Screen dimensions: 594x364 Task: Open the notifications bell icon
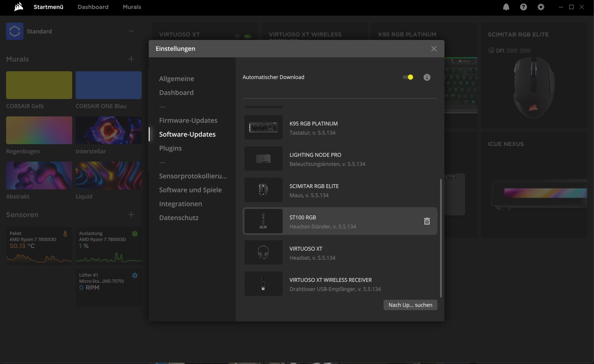506,7
